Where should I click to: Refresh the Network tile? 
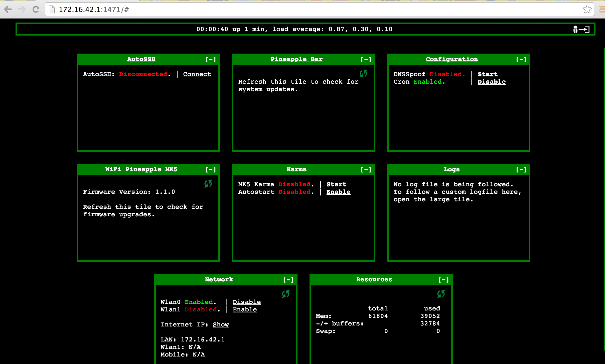[285, 294]
